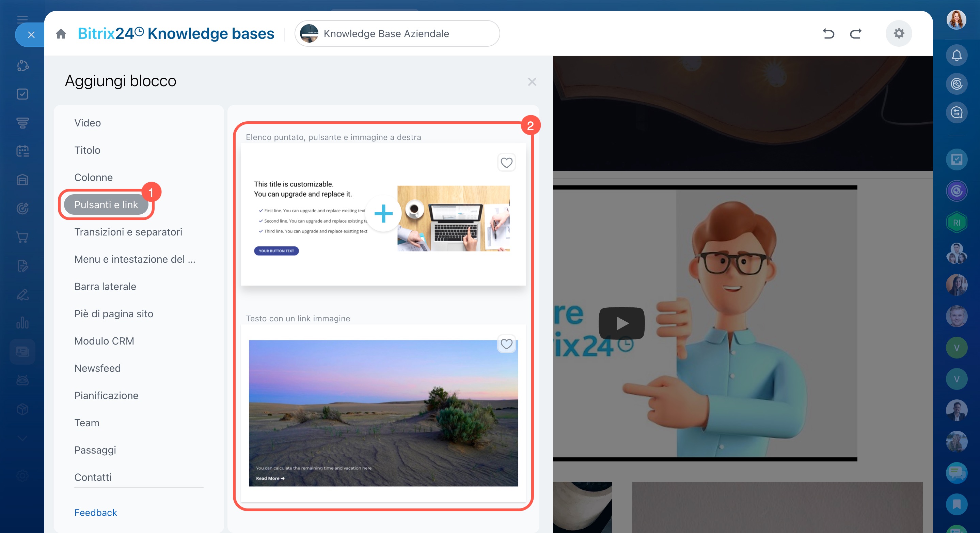Favorite the text with image link block

point(506,344)
